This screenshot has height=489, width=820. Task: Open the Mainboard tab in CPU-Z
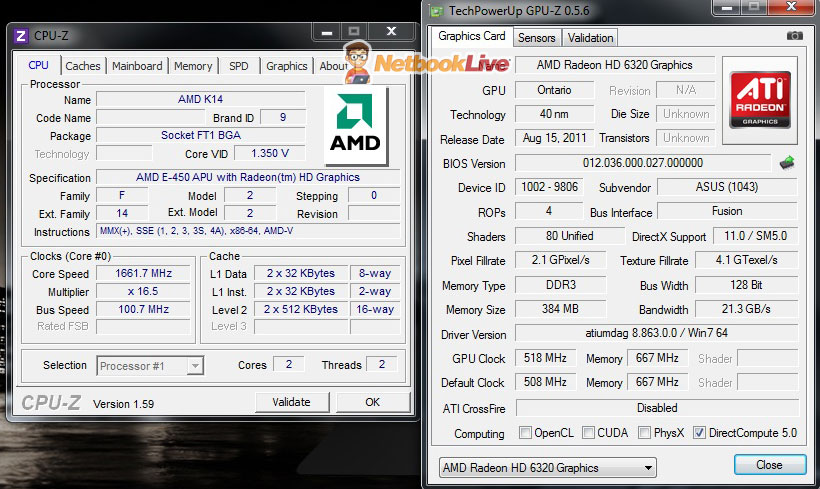(137, 66)
